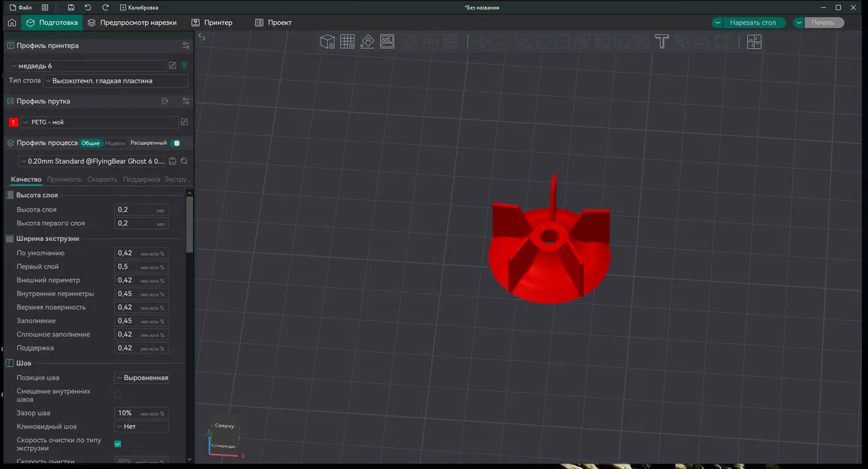
Task: Click the Нарезать стол button
Action: (x=752, y=23)
